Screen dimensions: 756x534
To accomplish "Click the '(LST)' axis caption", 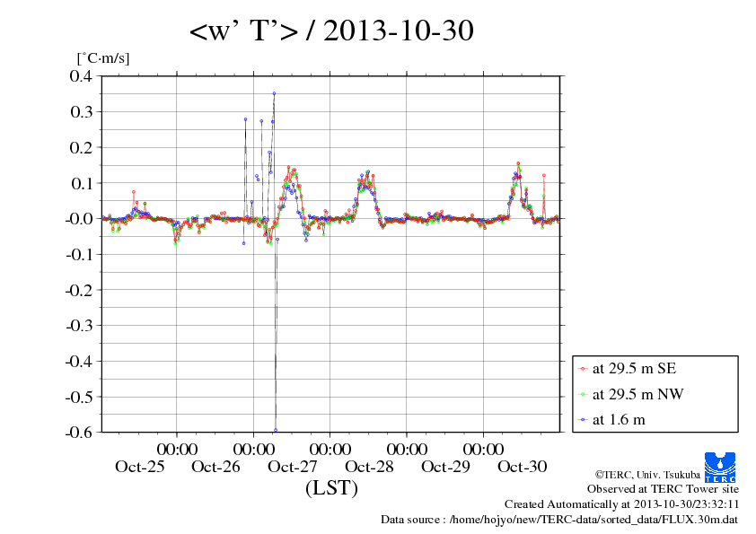I will (331, 487).
